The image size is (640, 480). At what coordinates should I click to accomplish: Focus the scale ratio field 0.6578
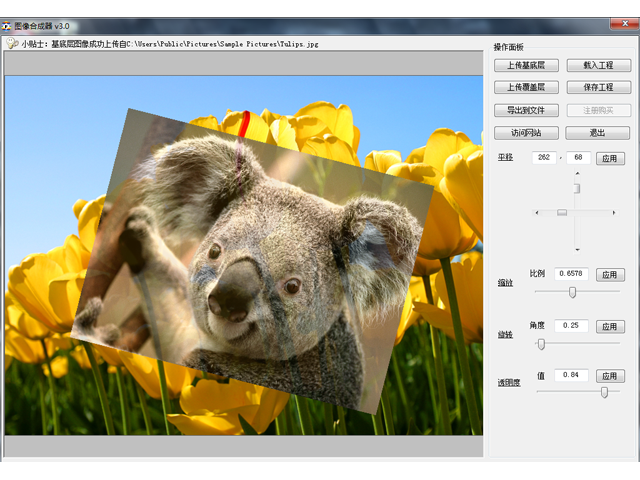pyautogui.click(x=571, y=274)
